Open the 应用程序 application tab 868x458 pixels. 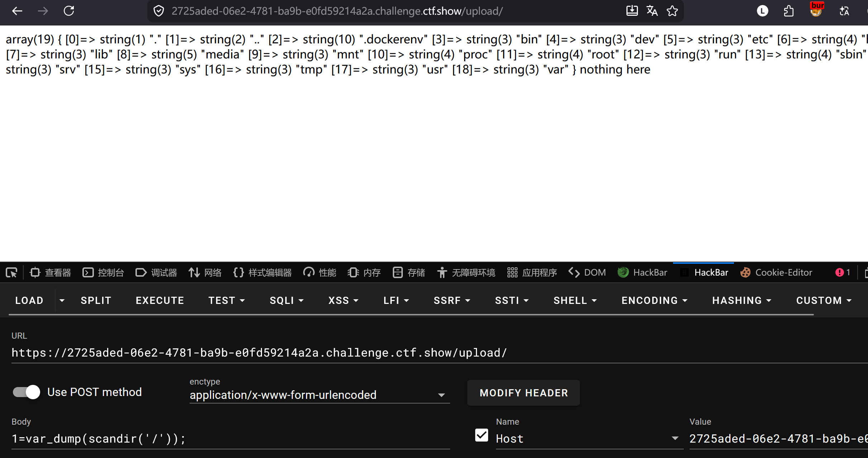[532, 273]
